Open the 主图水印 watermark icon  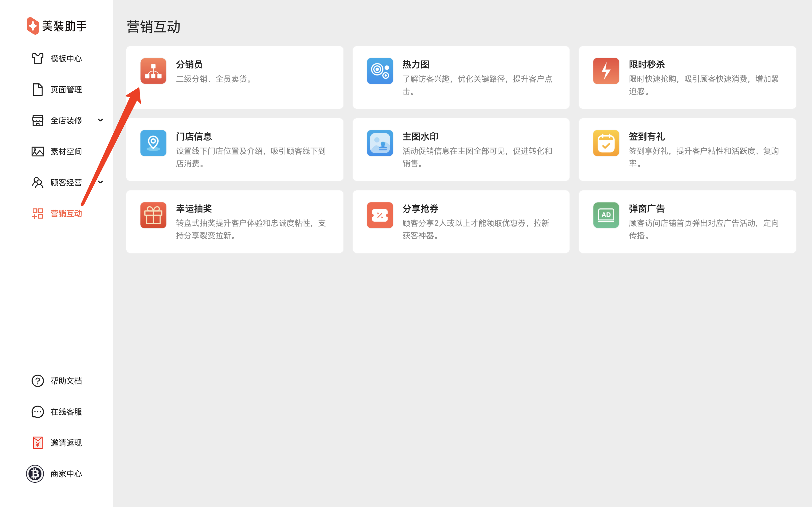[380, 143]
